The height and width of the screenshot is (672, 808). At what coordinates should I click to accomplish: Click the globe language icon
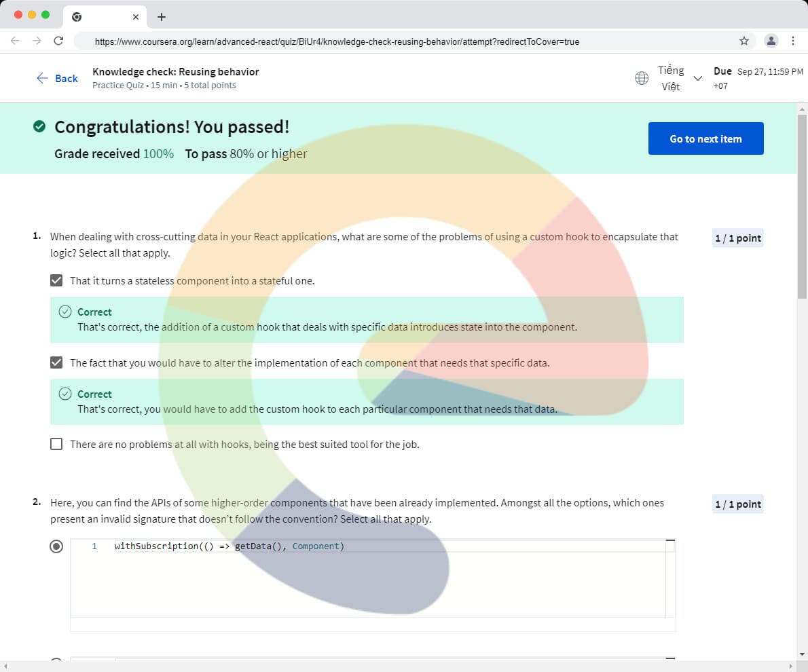pos(641,78)
